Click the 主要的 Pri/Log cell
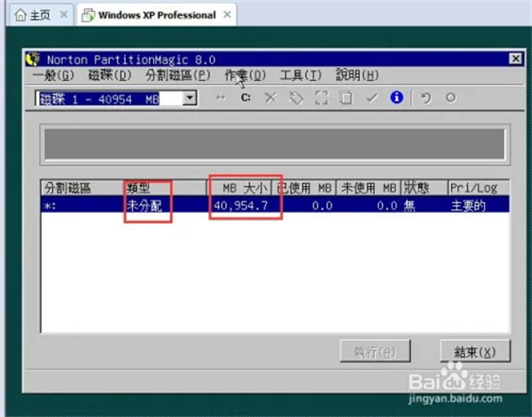This screenshot has width=532, height=417. [x=468, y=206]
